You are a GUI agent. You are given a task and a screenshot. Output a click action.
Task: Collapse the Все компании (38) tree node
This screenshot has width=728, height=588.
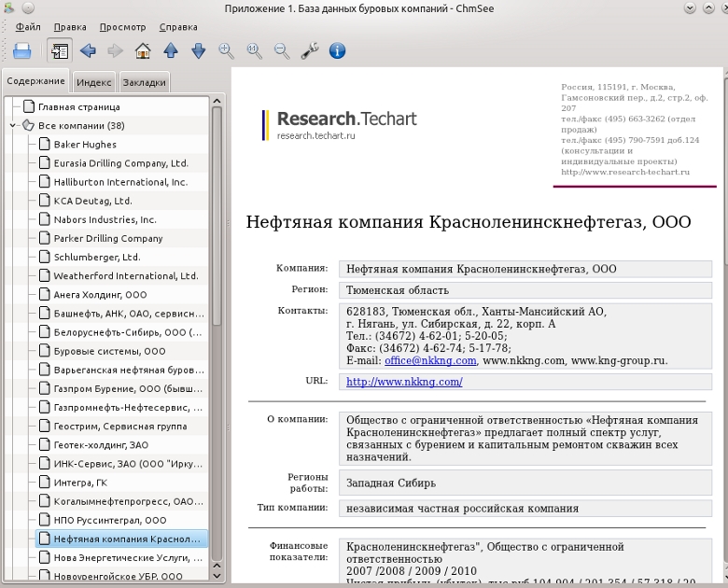click(x=13, y=125)
